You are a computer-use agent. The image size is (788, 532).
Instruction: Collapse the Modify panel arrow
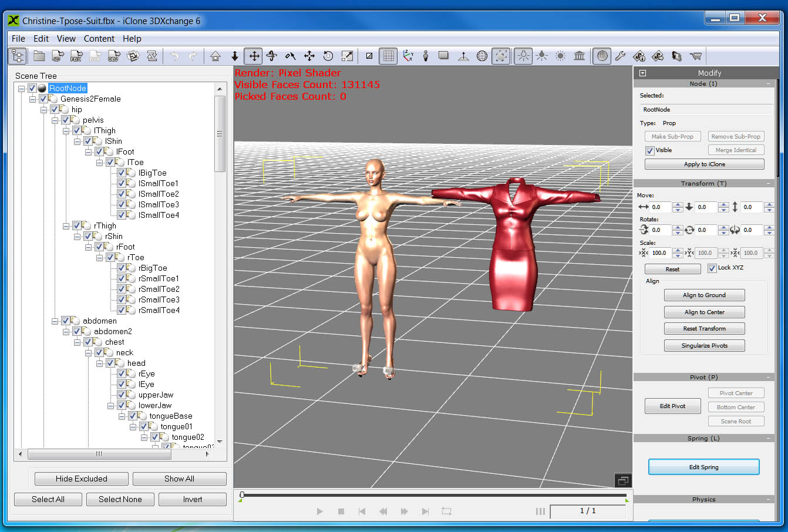point(642,73)
